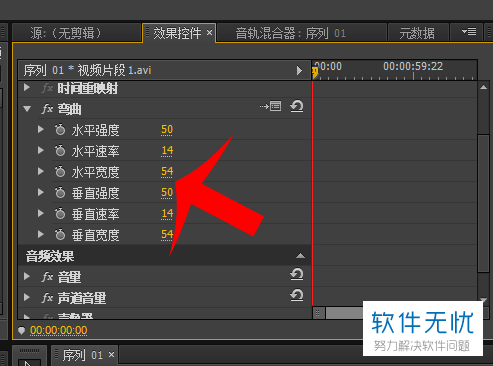Open the panel flyout menu icon

point(469,32)
